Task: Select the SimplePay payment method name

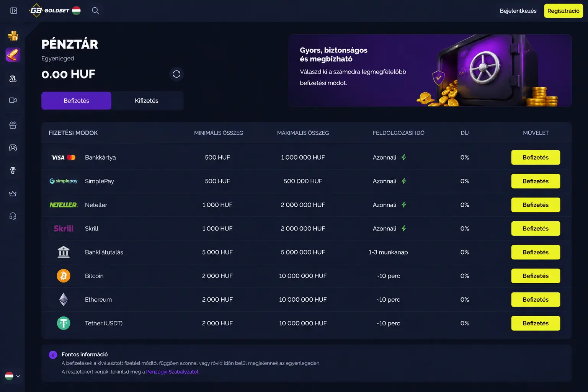Action: tap(100, 181)
